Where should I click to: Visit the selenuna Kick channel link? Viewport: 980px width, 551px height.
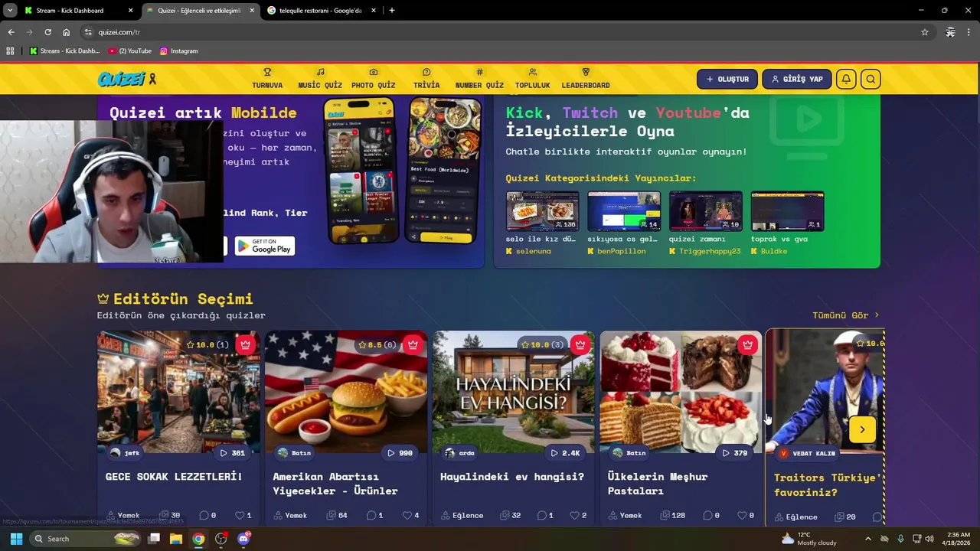[x=528, y=251]
